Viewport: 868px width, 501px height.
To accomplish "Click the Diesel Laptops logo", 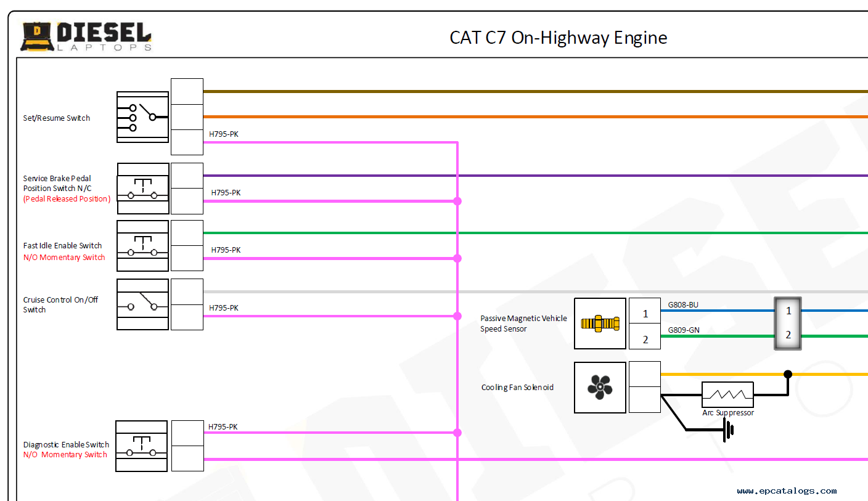I will 86,37.
